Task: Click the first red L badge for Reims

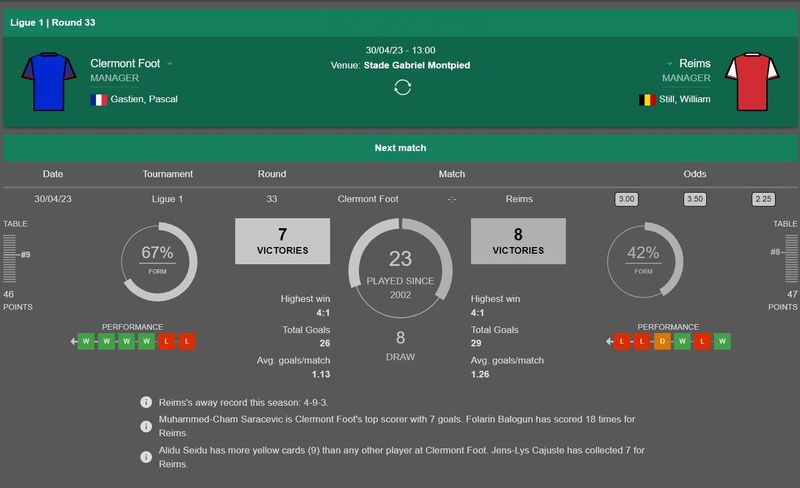Action: [621, 341]
